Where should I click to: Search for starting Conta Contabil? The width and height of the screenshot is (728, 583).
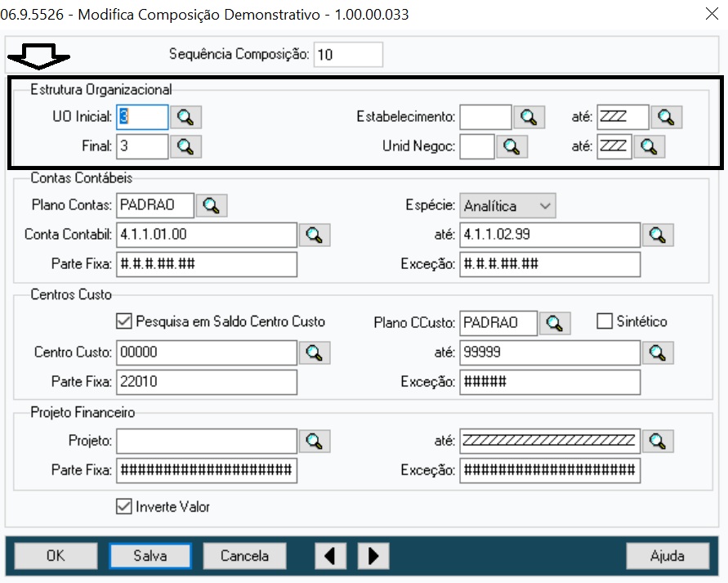pyautogui.click(x=315, y=235)
